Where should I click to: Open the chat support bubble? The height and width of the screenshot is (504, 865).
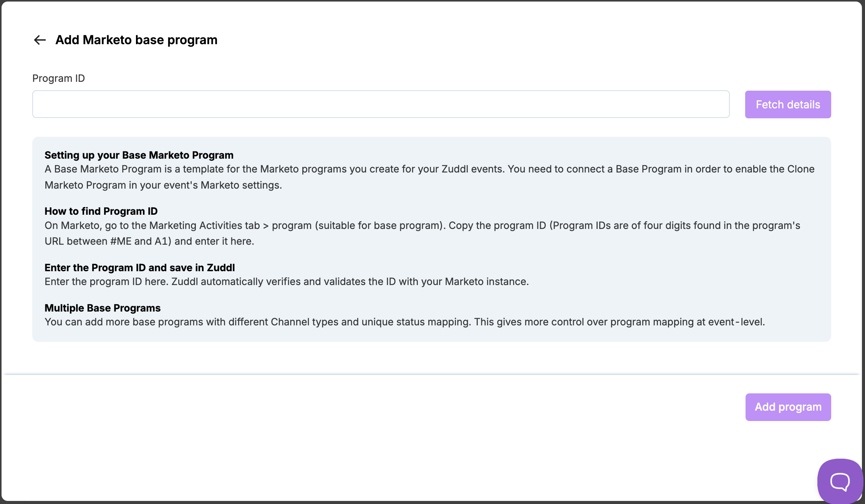coord(840,481)
